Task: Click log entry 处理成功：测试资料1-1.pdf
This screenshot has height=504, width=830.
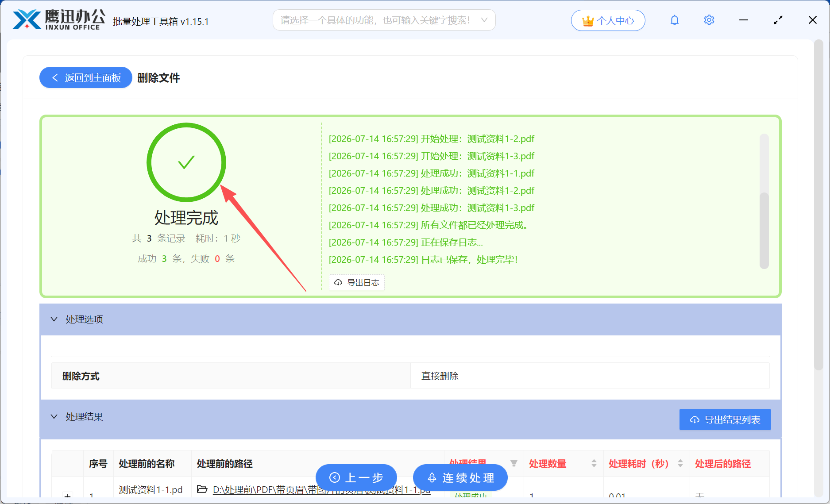Action: click(x=432, y=173)
